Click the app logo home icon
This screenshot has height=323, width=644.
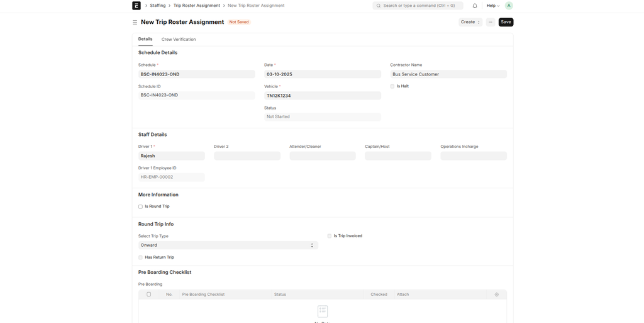[x=136, y=6]
